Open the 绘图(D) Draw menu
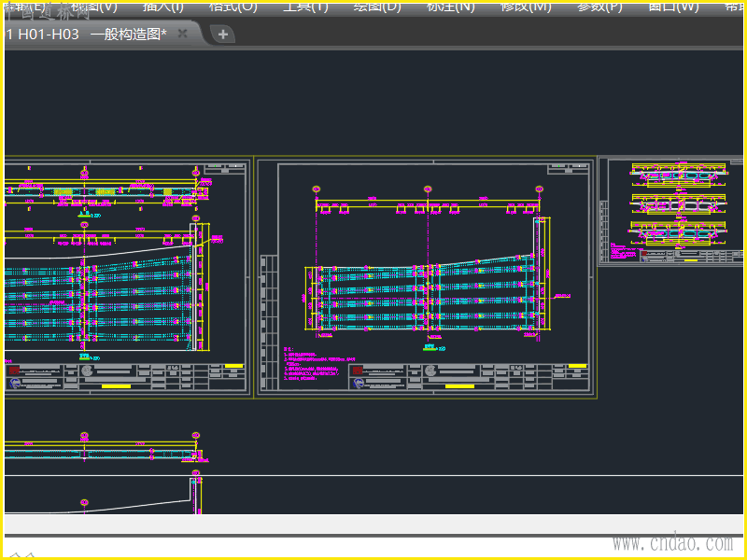This screenshot has width=747, height=560. coord(376,6)
